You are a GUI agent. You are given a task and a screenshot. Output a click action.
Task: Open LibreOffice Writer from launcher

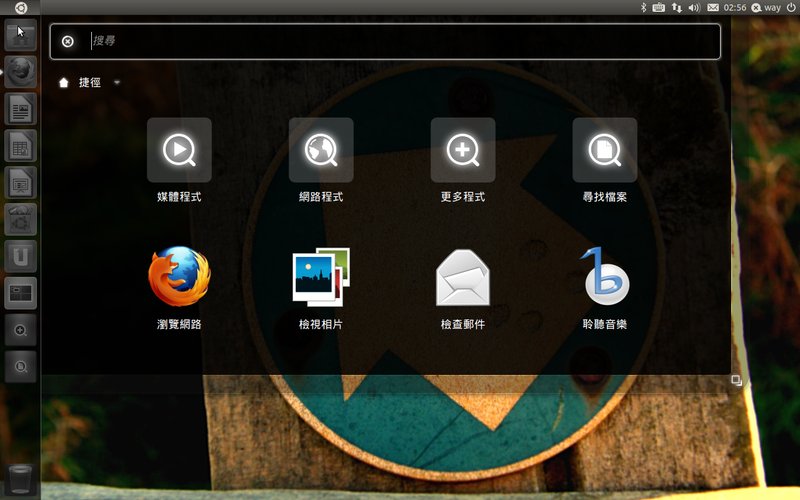coord(20,108)
